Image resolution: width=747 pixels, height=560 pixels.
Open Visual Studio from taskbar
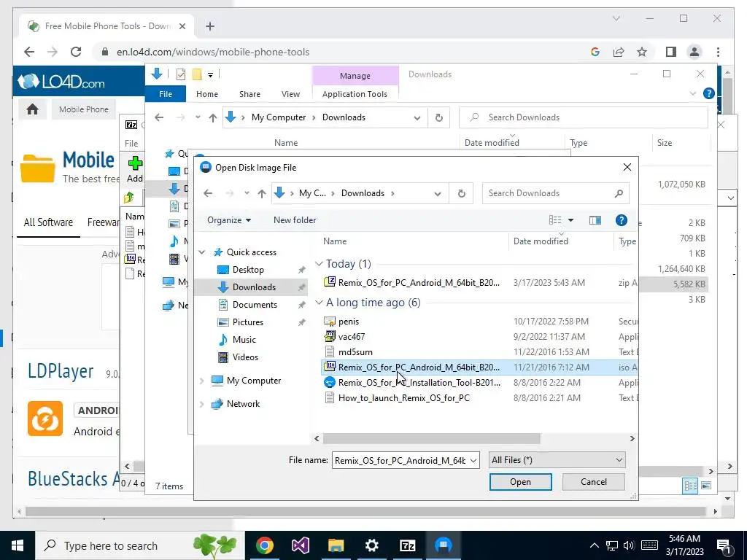click(x=300, y=545)
